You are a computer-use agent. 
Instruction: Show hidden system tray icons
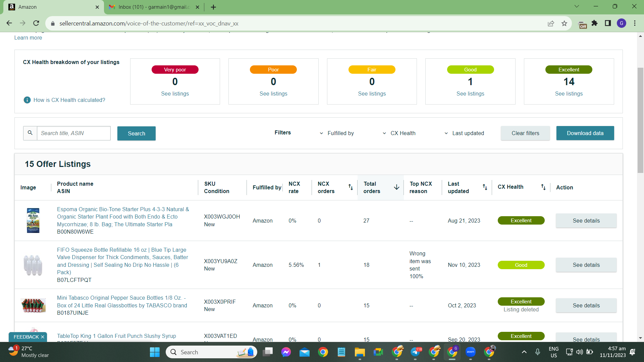coord(524,352)
